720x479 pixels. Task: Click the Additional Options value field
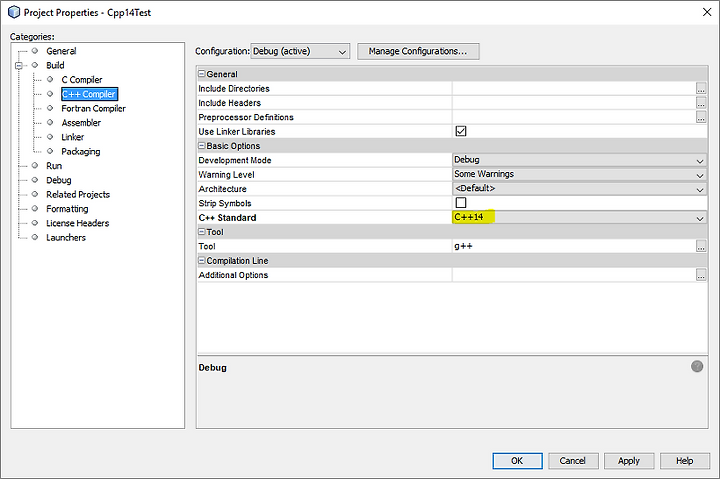click(574, 275)
